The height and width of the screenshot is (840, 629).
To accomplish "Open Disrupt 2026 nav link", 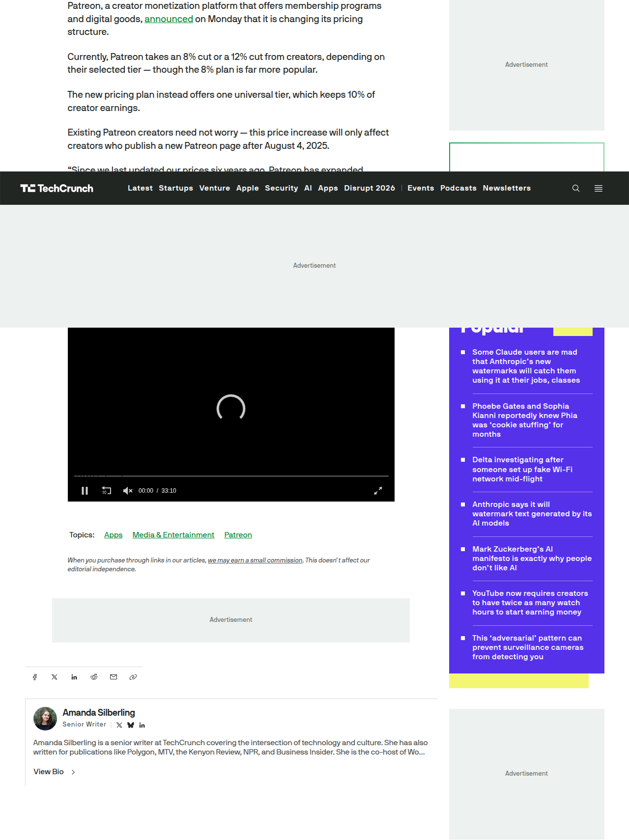I will click(370, 188).
